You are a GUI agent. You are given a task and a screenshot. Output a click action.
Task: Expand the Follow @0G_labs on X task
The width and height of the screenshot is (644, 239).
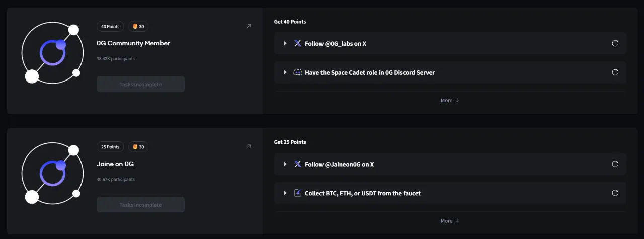tap(285, 43)
